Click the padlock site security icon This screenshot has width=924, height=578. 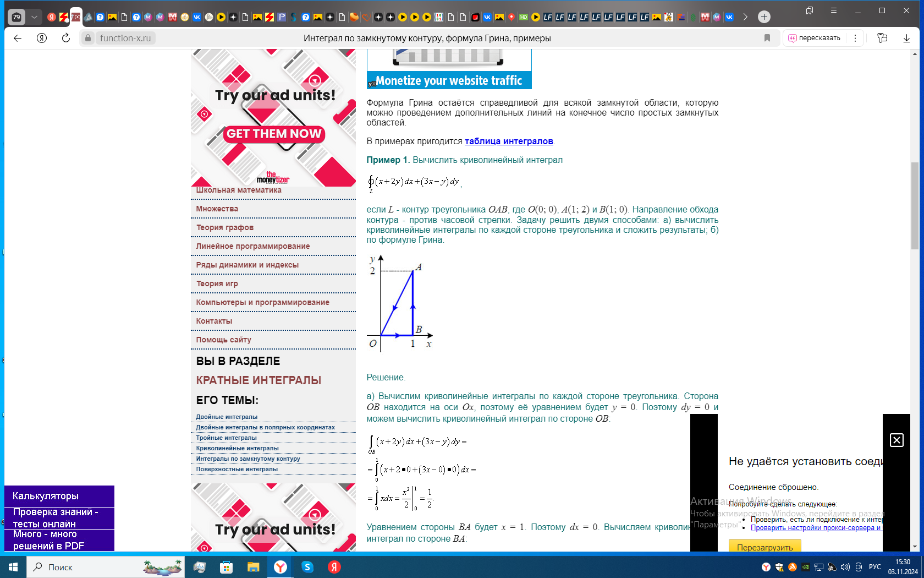point(88,38)
